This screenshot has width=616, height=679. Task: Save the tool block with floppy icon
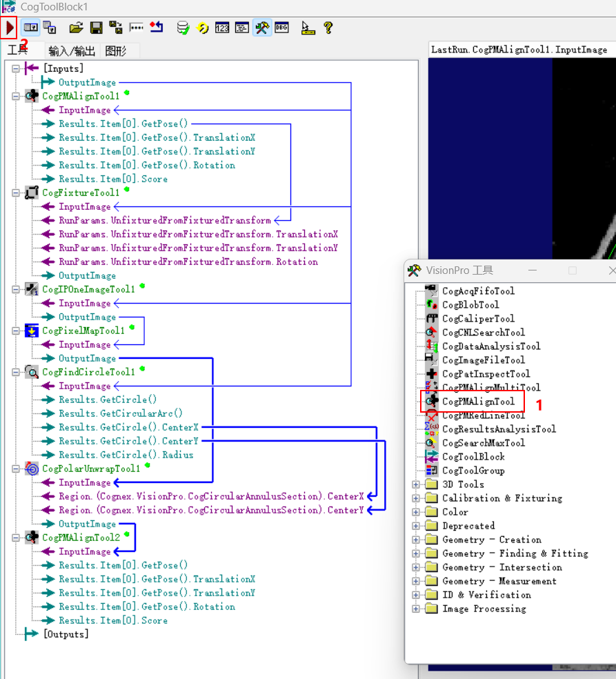[96, 28]
